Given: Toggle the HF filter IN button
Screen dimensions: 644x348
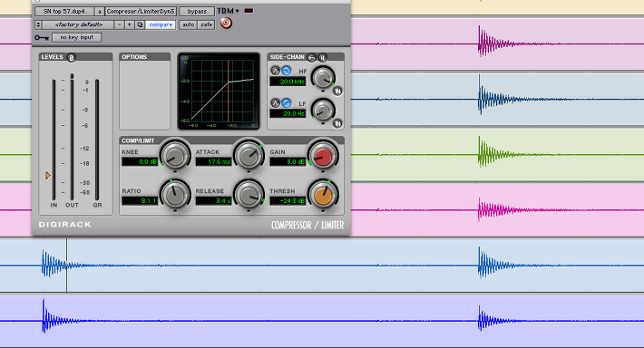Looking at the screenshot, I should click(x=337, y=92).
